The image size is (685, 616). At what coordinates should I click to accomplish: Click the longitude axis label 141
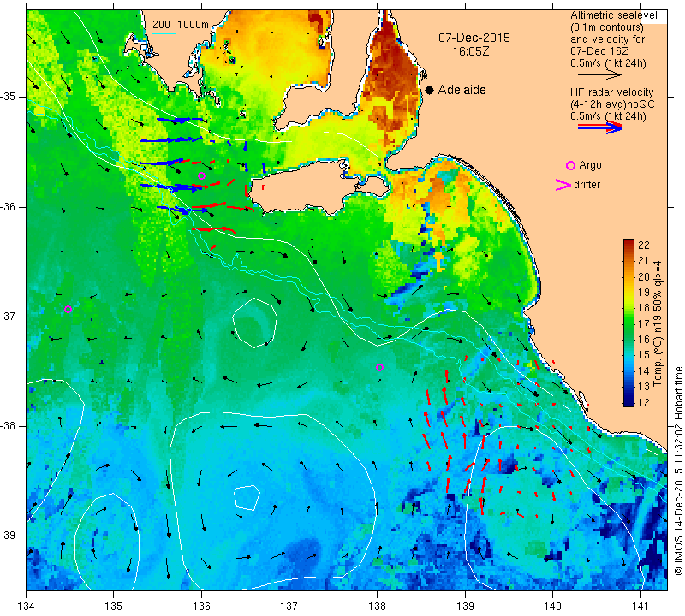640,607
